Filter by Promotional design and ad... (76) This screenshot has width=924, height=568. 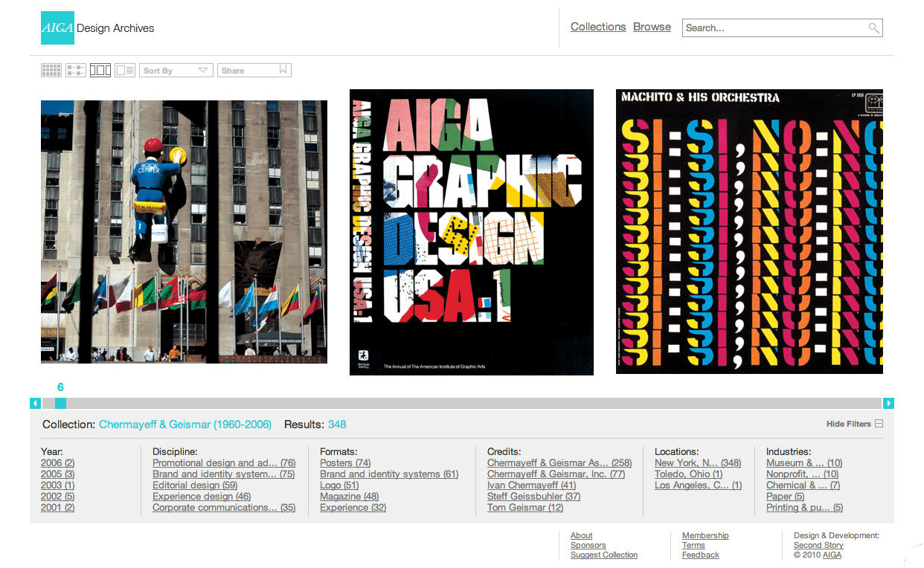coord(224,463)
